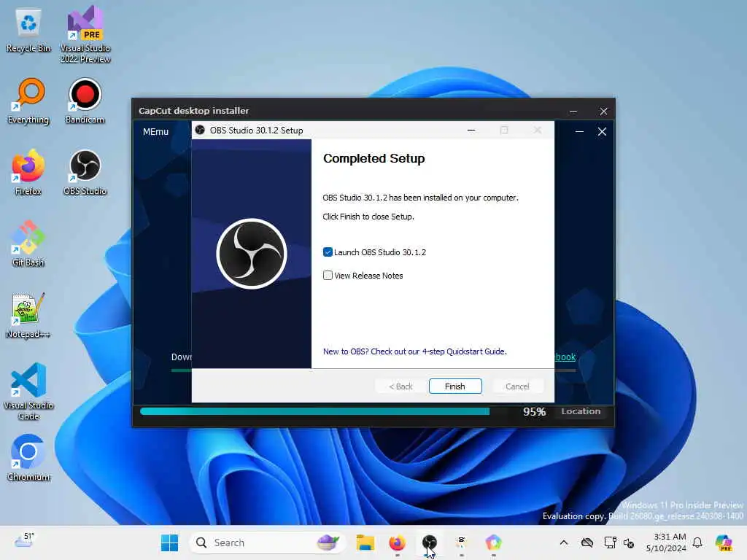Minimize the OBS Studio Setup window
Screen dimensions: 747x560
(471, 130)
